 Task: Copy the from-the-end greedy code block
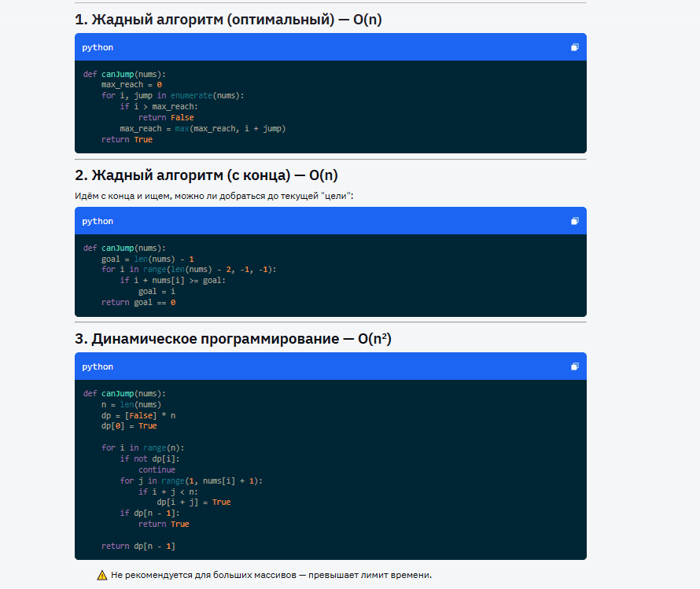pyautogui.click(x=575, y=221)
